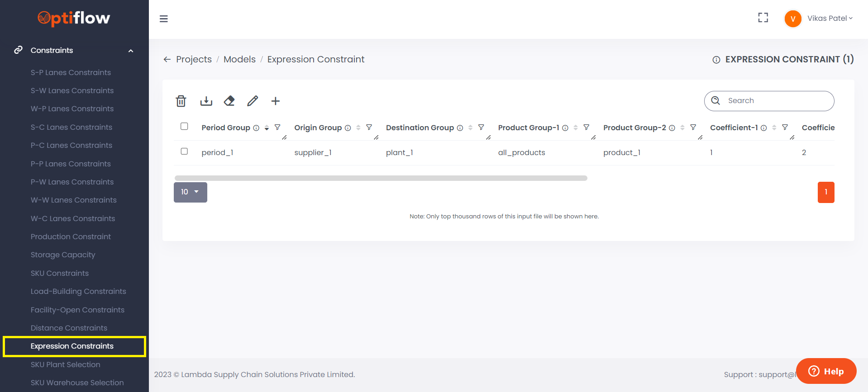Click the eraser clear icon
868x392 pixels.
coord(229,101)
